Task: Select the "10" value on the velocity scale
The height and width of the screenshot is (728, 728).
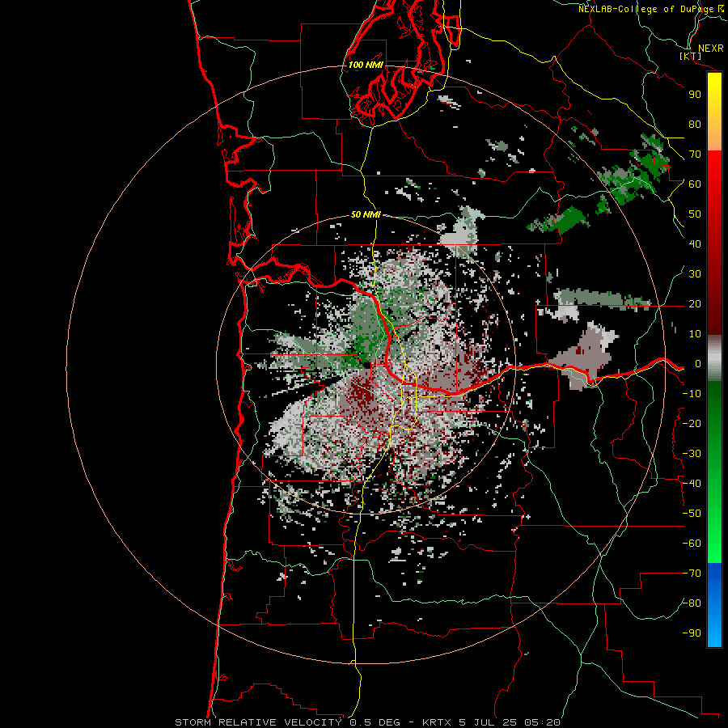Action: 695,334
